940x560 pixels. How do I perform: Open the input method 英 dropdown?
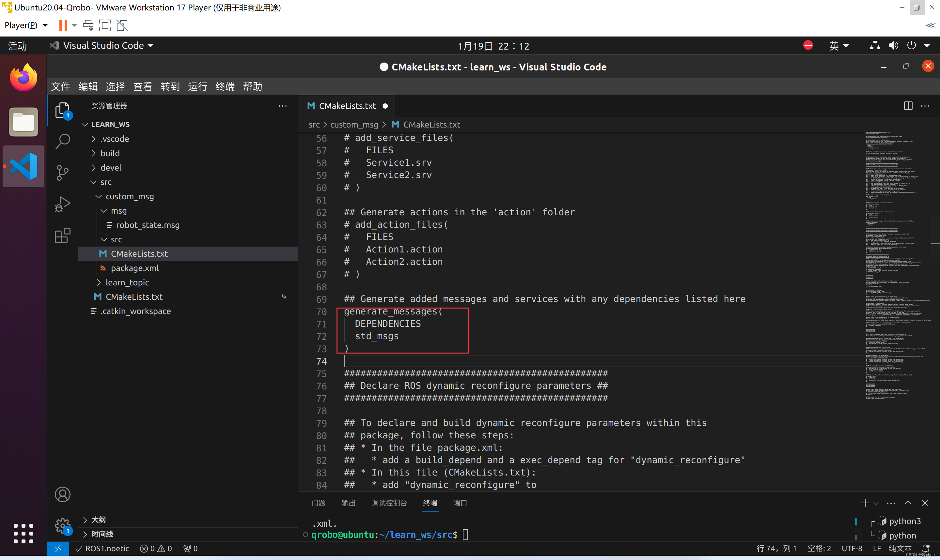[839, 46]
